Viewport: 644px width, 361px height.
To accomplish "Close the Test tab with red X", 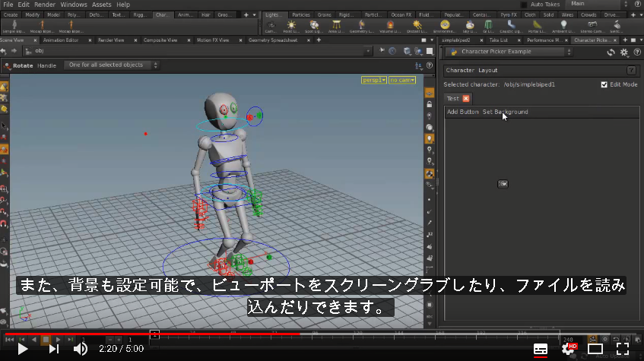I will pos(466,99).
